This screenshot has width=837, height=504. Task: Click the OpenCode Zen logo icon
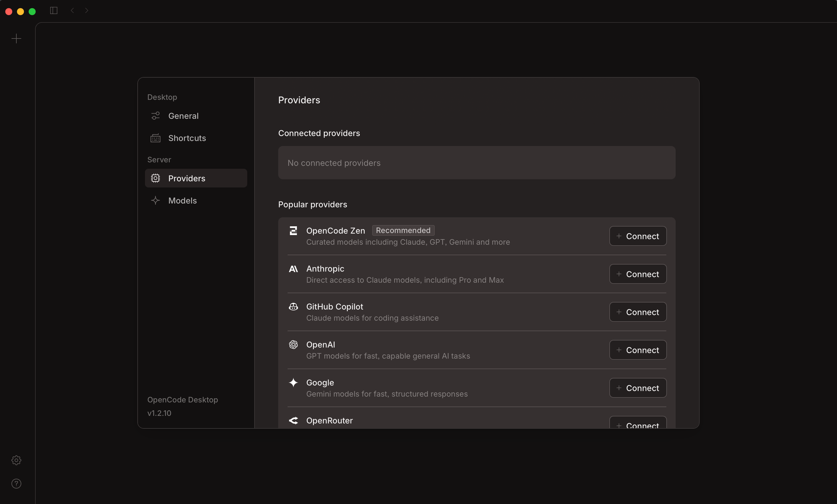pyautogui.click(x=293, y=231)
